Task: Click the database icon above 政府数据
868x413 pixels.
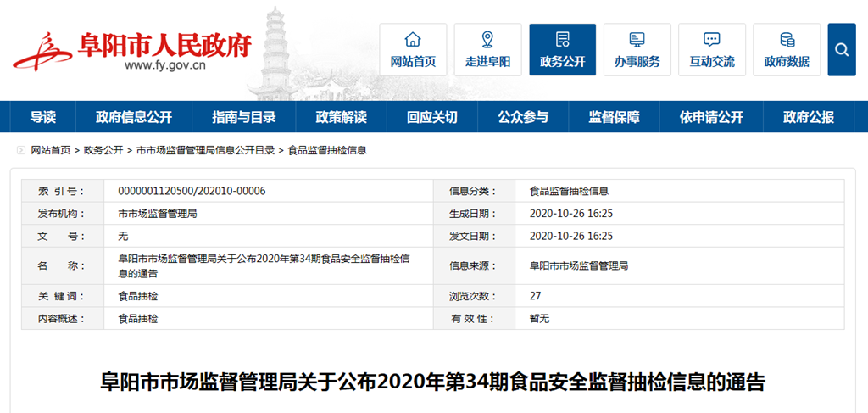Action: pyautogui.click(x=787, y=40)
